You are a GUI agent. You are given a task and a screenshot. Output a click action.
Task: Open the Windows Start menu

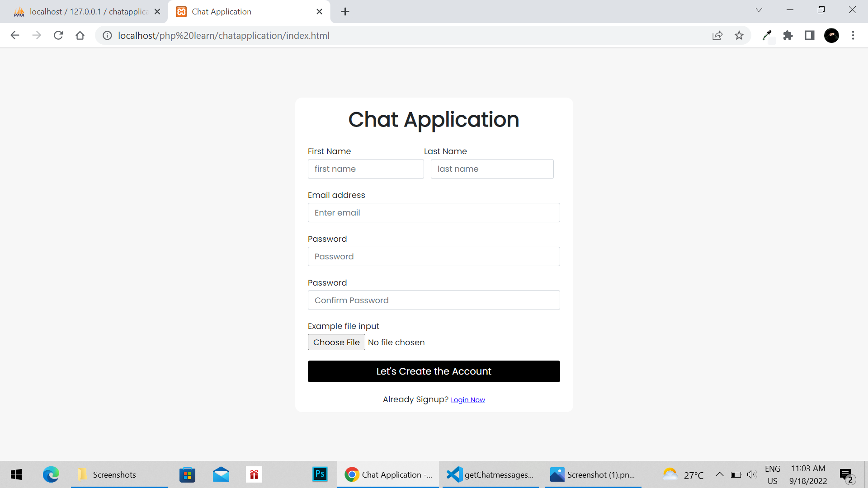coord(16,475)
